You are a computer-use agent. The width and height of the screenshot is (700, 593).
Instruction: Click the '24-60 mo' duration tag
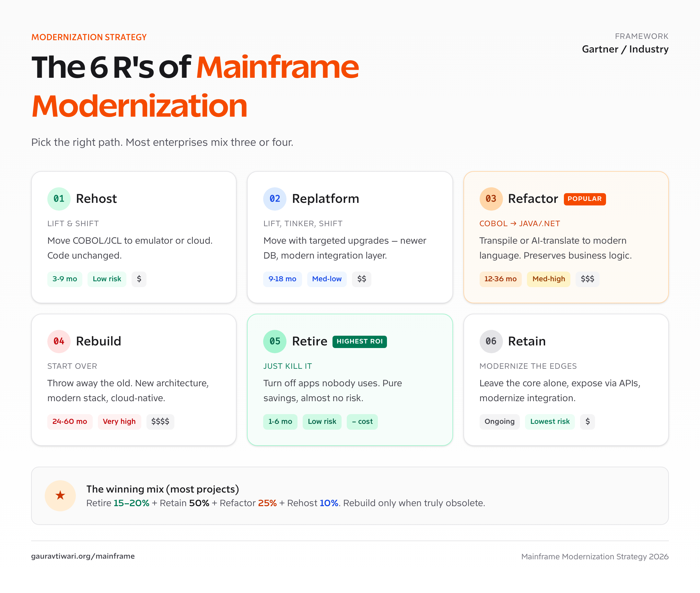tap(70, 422)
